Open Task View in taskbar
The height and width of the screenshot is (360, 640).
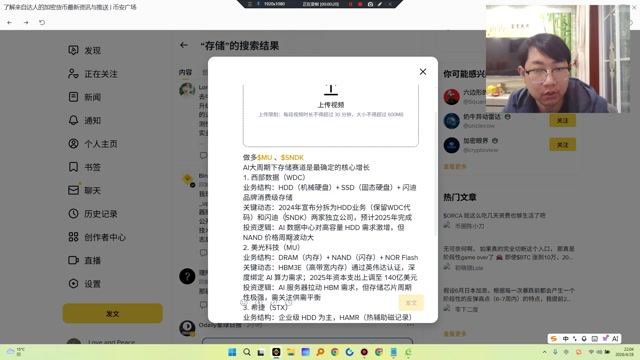point(261,352)
